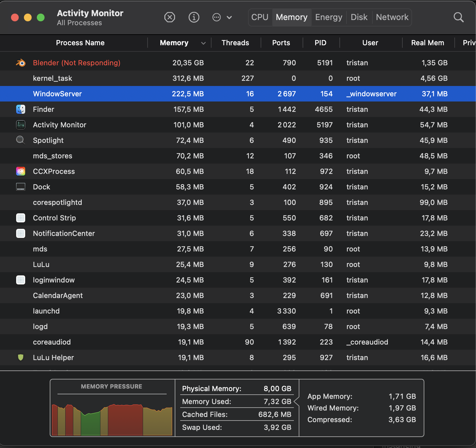This screenshot has width=476, height=448.
Task: Click the LuLu Helper shield icon
Action: click(x=21, y=357)
